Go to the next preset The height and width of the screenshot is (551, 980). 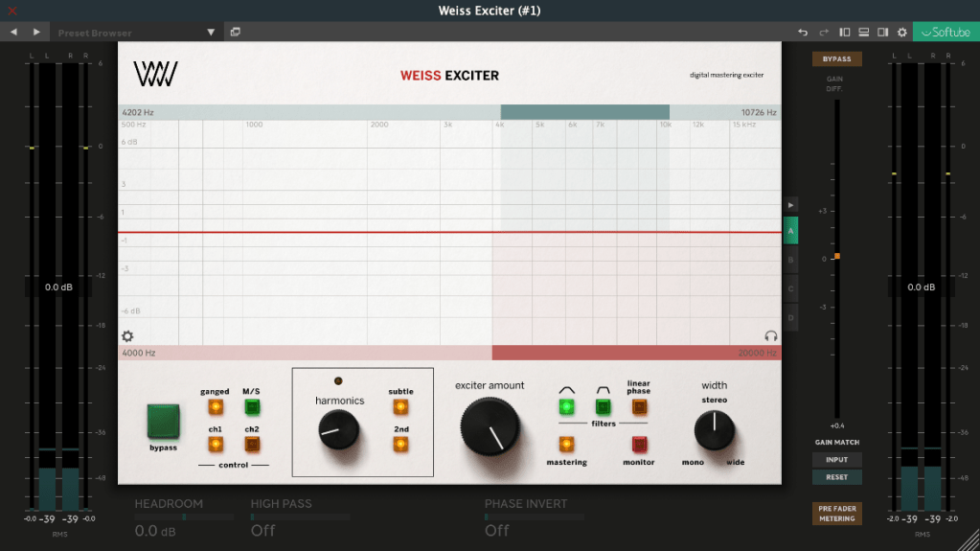36,33
